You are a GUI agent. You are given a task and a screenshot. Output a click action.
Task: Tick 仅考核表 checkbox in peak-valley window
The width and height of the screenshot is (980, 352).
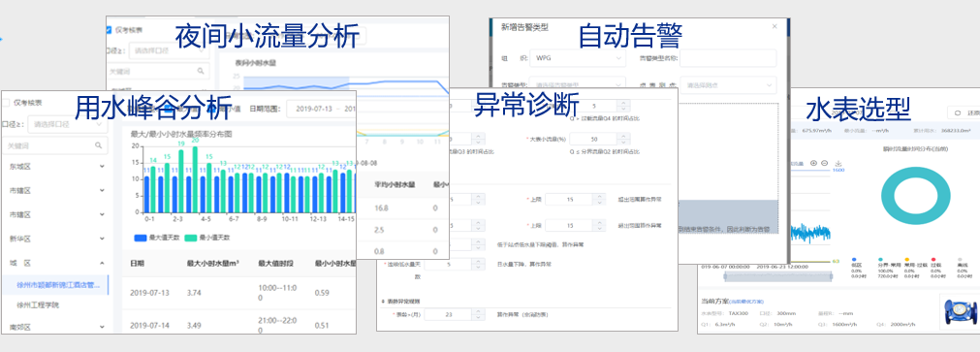(x=6, y=103)
